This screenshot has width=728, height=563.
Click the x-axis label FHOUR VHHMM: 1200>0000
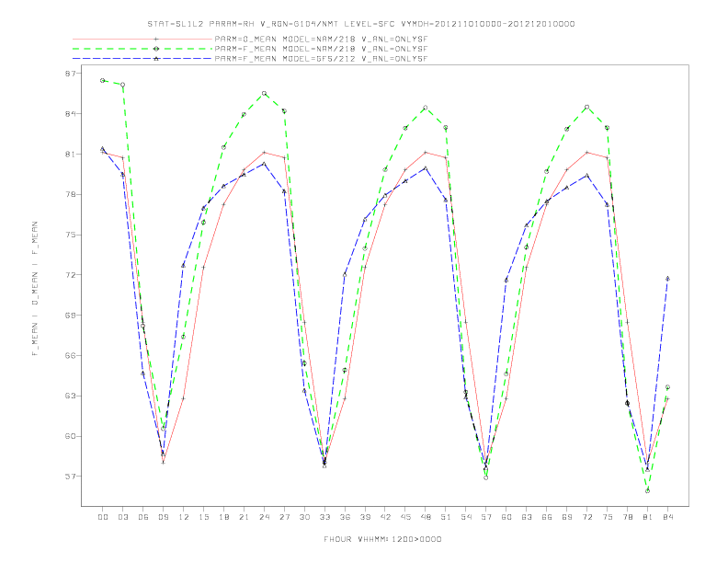pos(382,539)
